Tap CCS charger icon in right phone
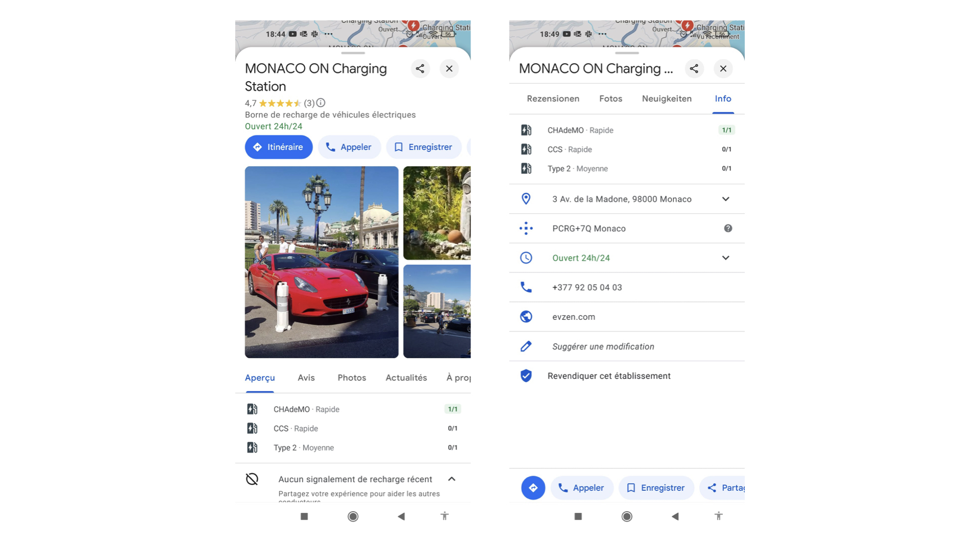Image resolution: width=980 pixels, height=551 pixels. pyautogui.click(x=526, y=149)
